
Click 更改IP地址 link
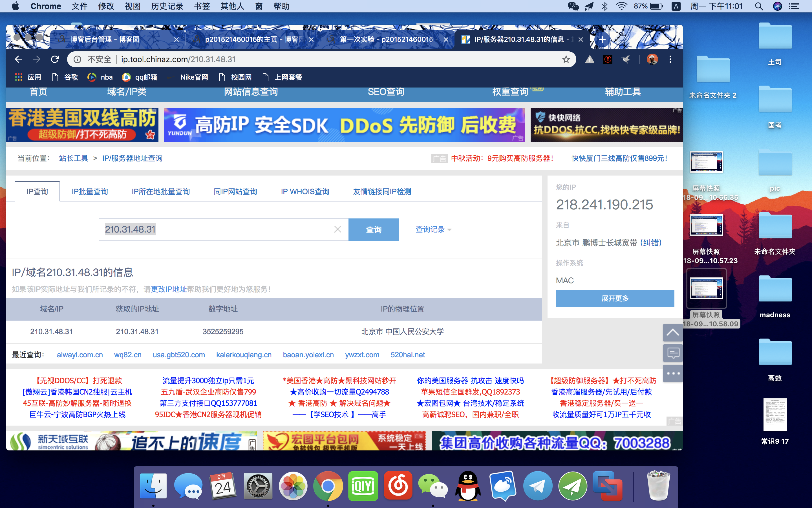[x=168, y=289]
